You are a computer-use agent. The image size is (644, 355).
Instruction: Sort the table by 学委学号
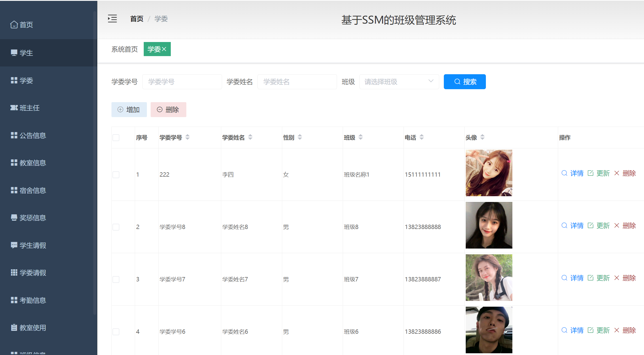click(187, 137)
